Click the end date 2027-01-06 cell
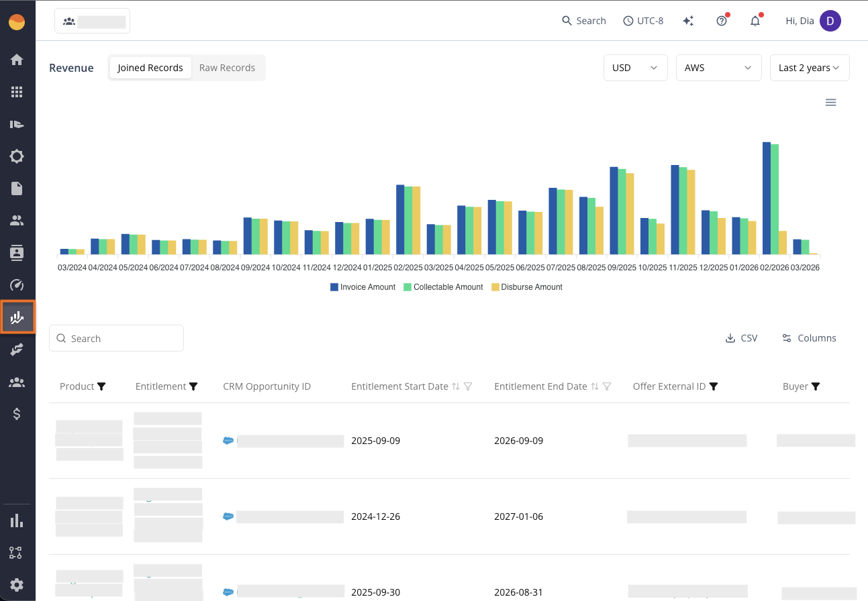868x601 pixels. click(518, 516)
